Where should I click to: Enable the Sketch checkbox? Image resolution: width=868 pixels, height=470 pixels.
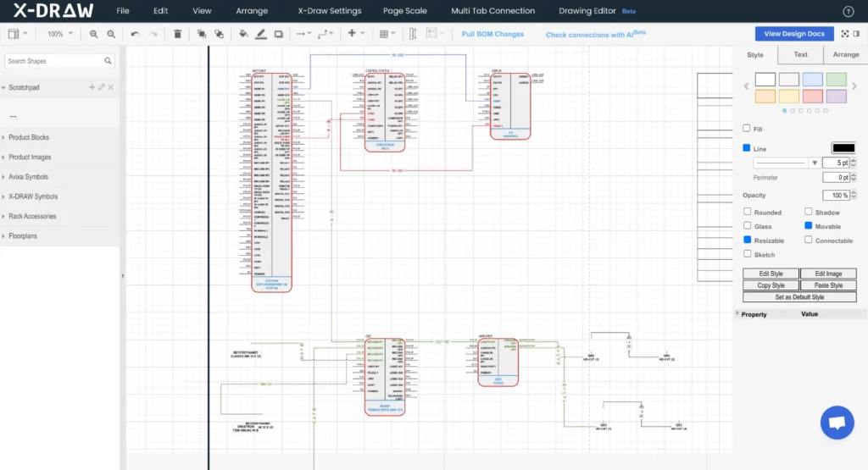coord(748,254)
